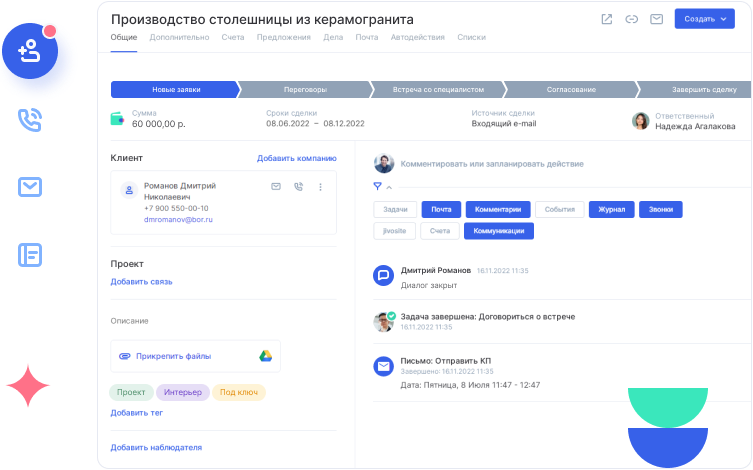Call client Романов via phone icon
Screen dimensions: 753x470
[298, 187]
